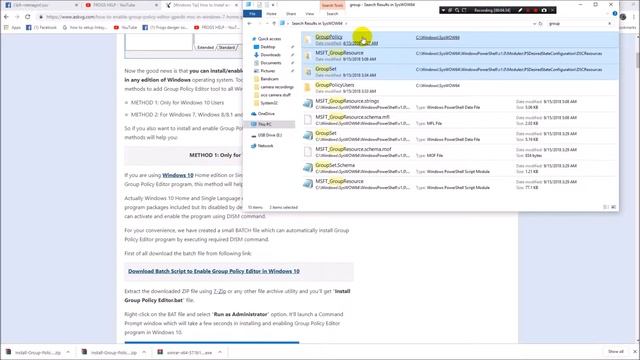The image size is (640, 360).
Task: Expand second zip download's chevron menu
Action: click(x=144, y=352)
